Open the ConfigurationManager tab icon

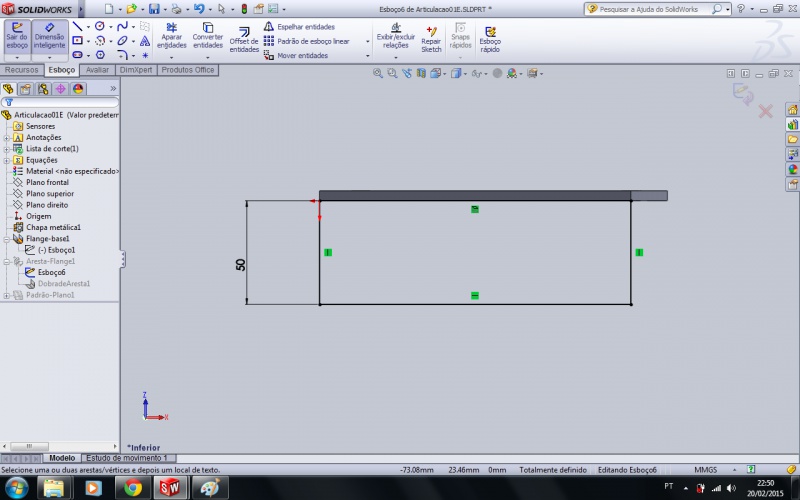point(43,89)
